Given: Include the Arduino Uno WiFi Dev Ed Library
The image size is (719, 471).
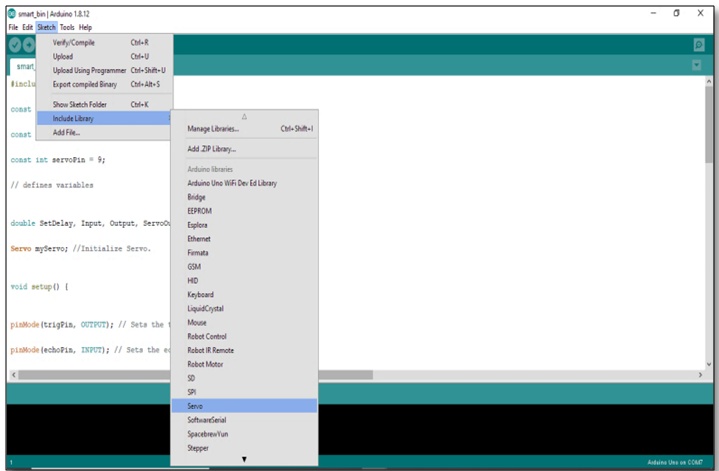Looking at the screenshot, I should (x=244, y=183).
